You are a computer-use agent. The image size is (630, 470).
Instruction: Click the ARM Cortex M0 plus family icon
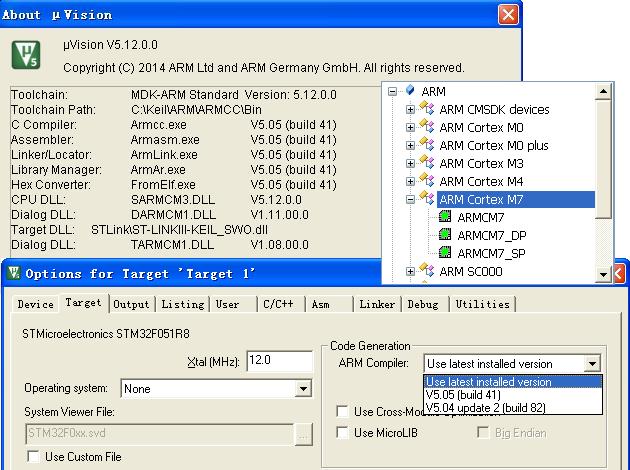click(x=427, y=144)
